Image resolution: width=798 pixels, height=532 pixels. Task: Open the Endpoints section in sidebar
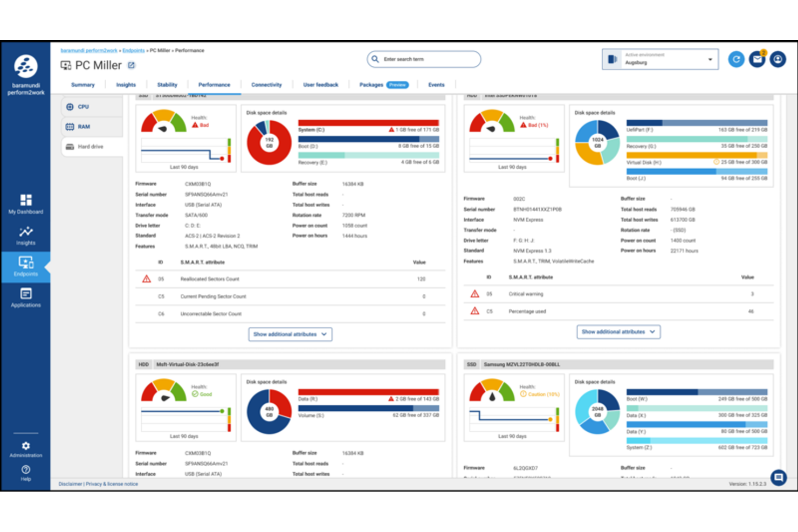tap(25, 267)
